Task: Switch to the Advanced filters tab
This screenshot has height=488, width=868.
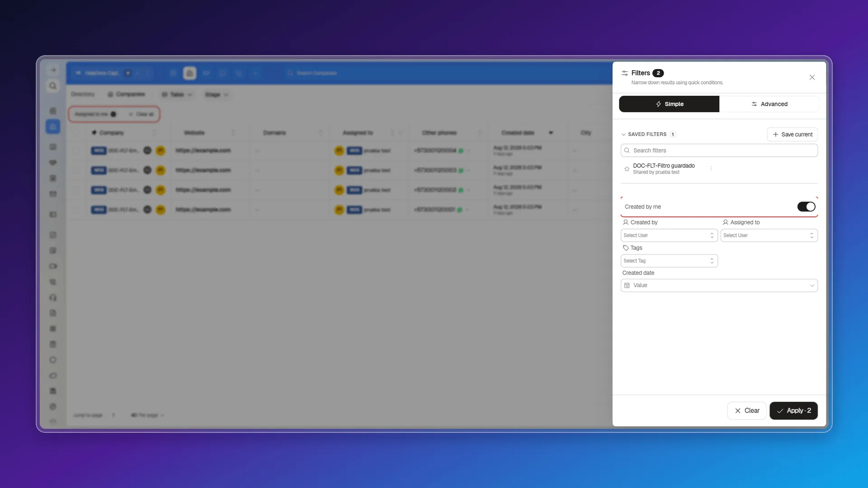Action: [769, 104]
